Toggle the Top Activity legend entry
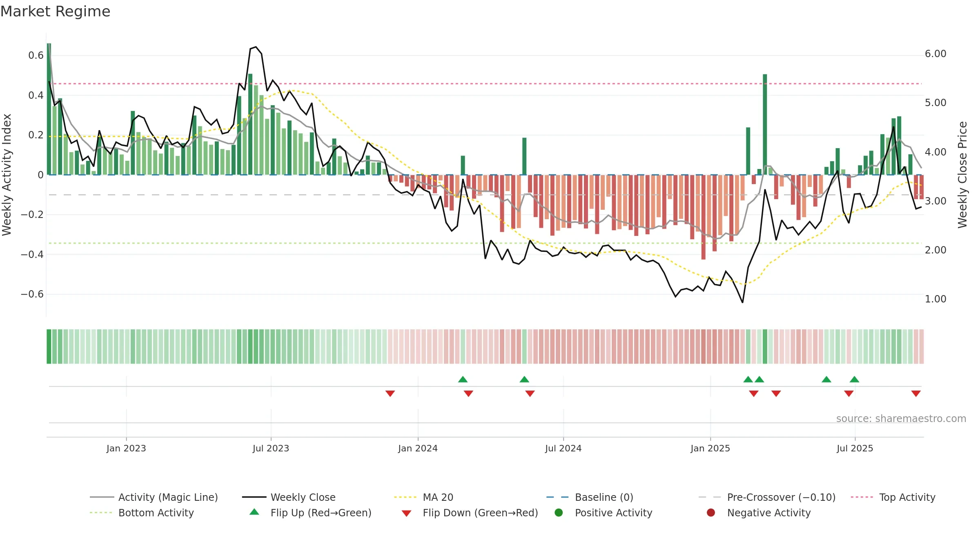This screenshot has width=980, height=551. click(x=893, y=497)
